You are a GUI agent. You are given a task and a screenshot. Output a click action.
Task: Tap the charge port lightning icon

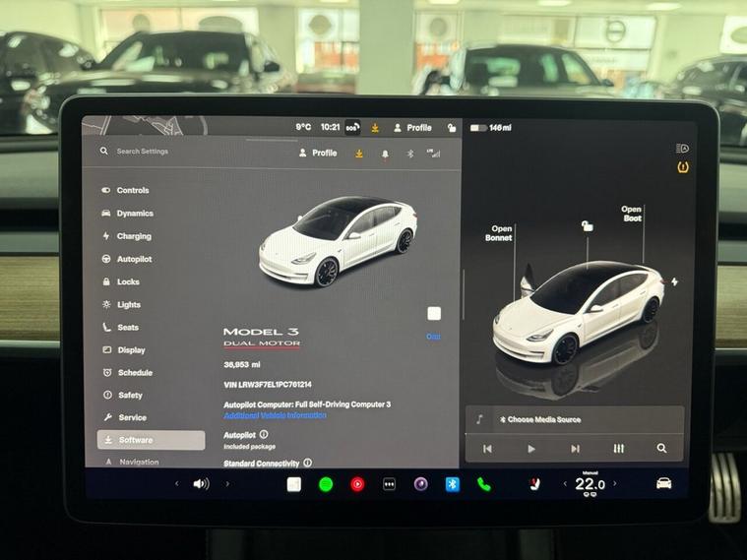click(674, 282)
